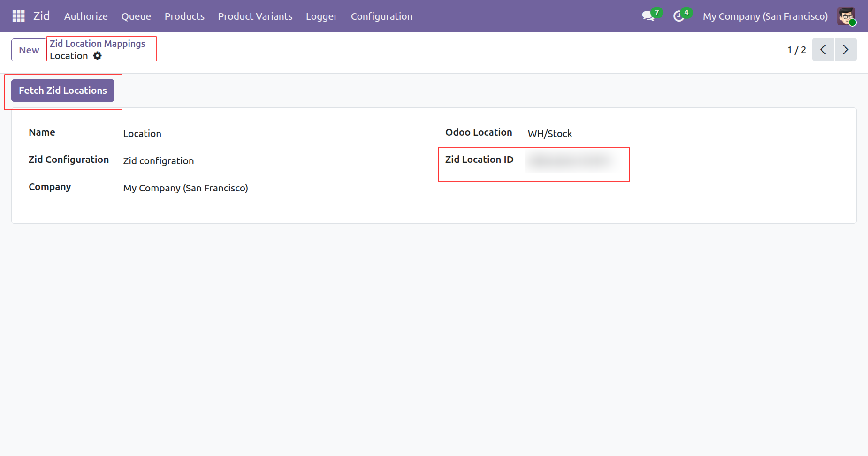Open the Authorize menu
868x456 pixels.
(x=86, y=16)
